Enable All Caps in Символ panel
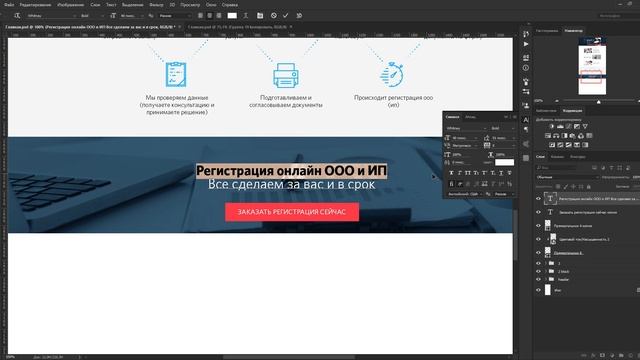Screen dimensions: 640x360 click(468, 173)
